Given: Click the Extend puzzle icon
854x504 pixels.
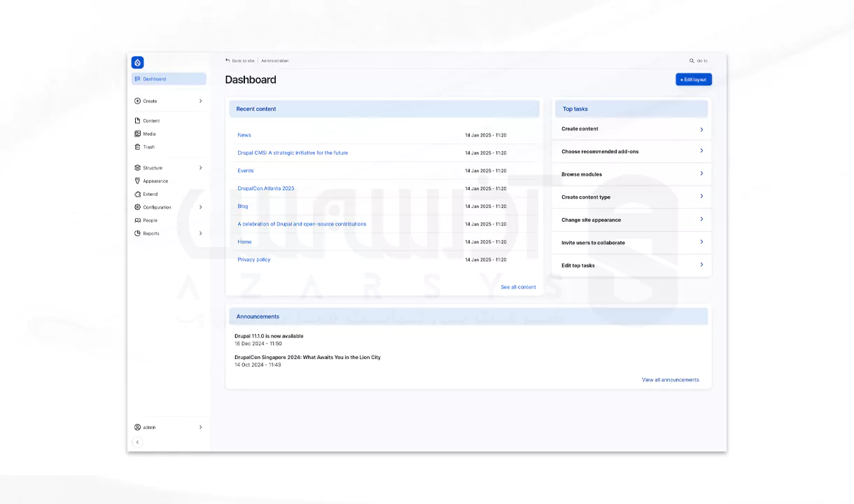Looking at the screenshot, I should pos(137,194).
